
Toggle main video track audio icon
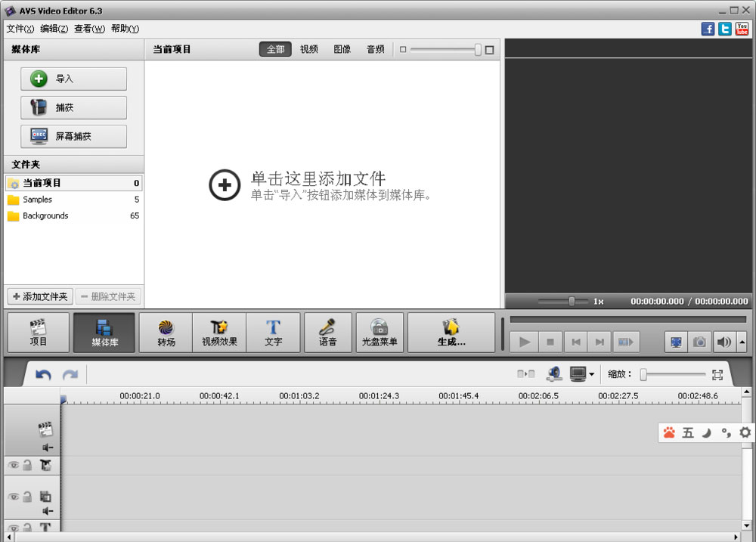(47, 448)
